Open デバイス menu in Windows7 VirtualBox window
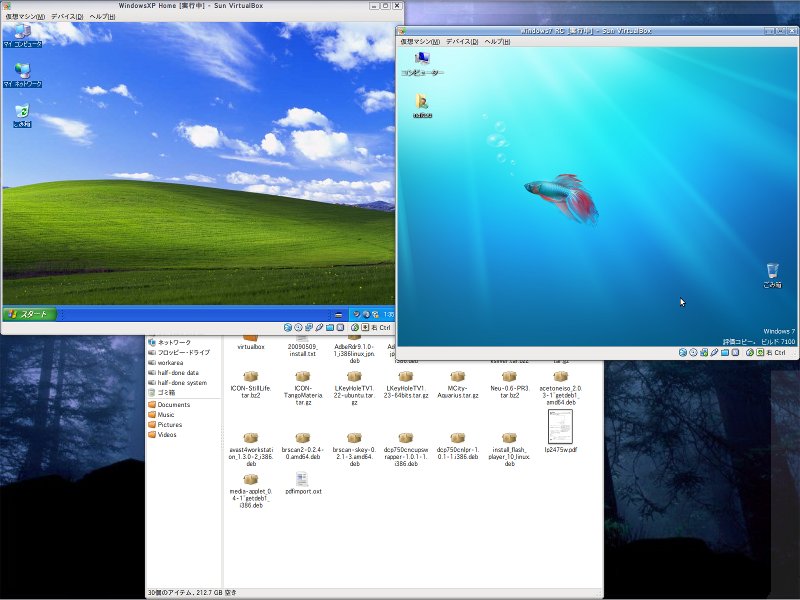 tap(462, 41)
